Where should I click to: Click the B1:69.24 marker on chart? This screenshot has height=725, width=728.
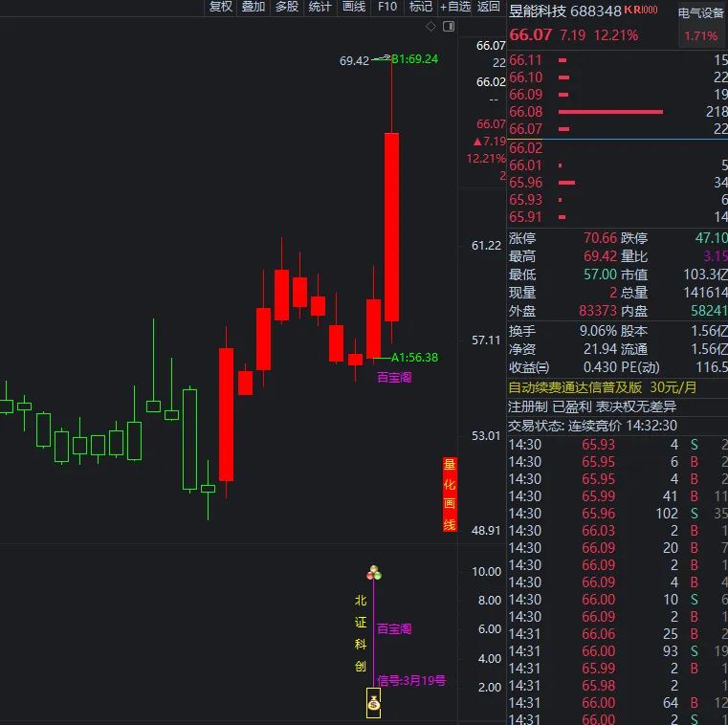click(413, 59)
